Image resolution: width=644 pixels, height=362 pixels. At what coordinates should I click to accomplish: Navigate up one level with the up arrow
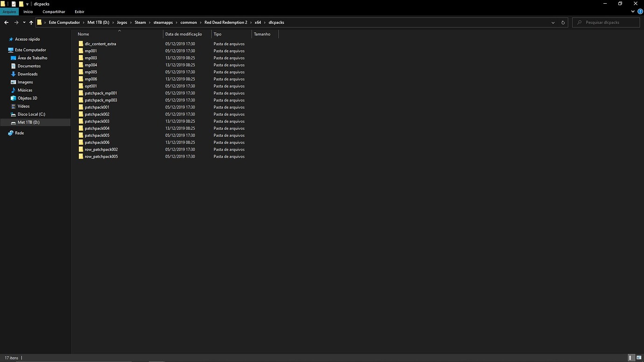[x=31, y=22]
